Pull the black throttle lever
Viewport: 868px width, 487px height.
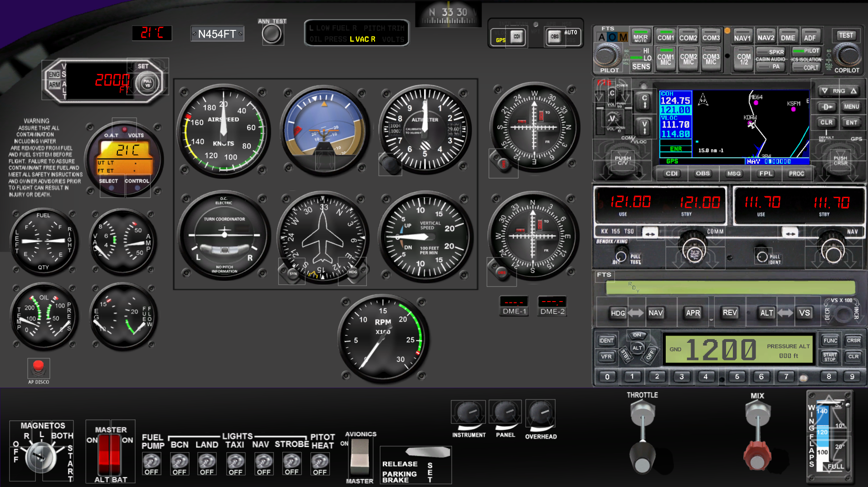click(642, 457)
